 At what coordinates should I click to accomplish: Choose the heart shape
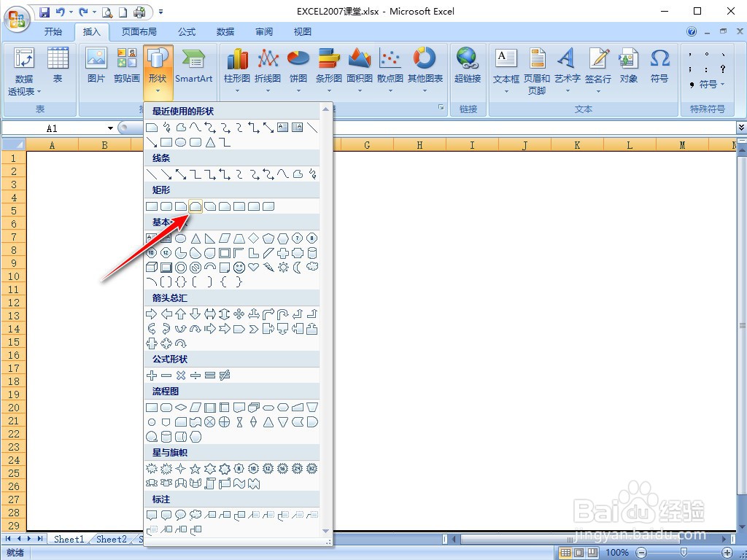tap(254, 267)
